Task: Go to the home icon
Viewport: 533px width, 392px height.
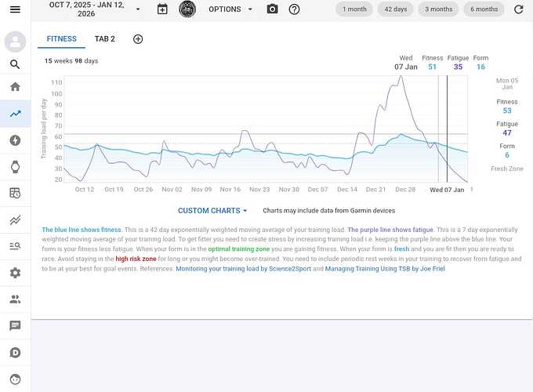Action: 15,87
